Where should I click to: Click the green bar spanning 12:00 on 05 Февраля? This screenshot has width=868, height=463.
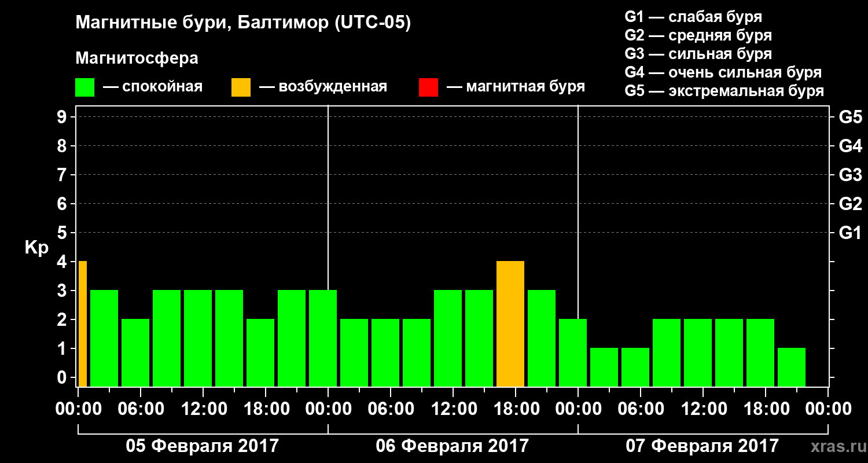[198, 338]
